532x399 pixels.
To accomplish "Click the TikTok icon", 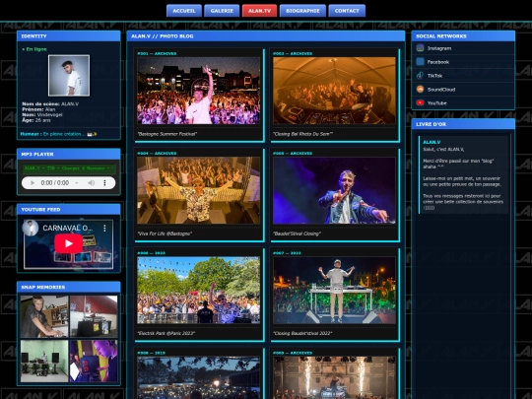I will 420,75.
